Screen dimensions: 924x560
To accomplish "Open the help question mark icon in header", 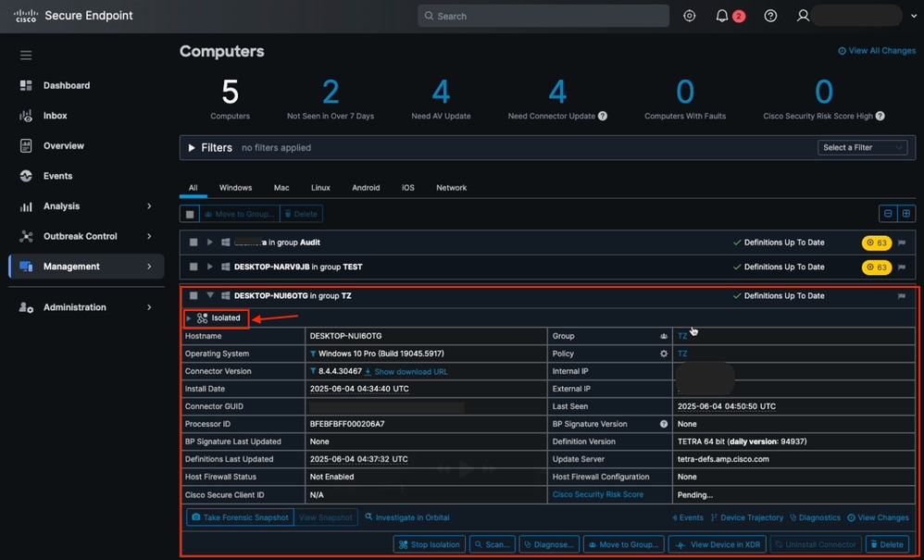I will pyautogui.click(x=770, y=16).
